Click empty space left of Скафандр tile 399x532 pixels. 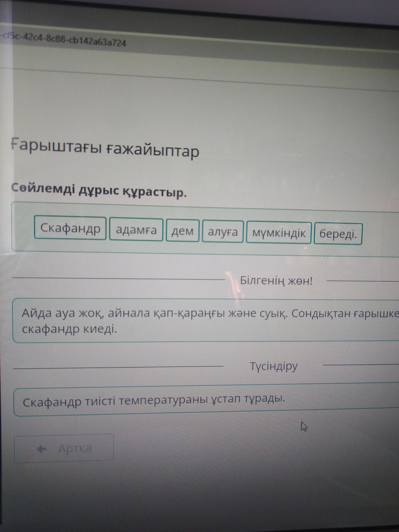(23, 227)
